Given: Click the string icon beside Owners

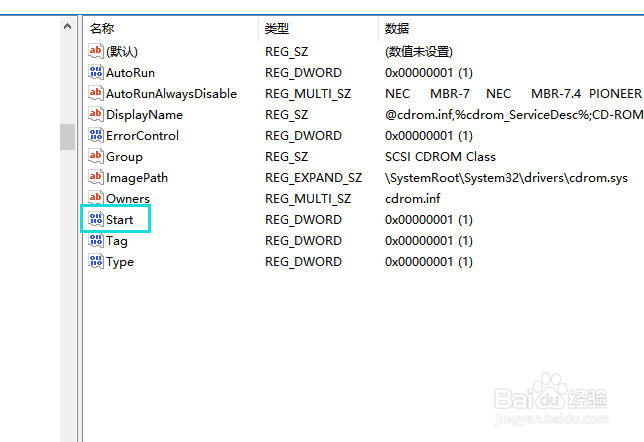Looking at the screenshot, I should [96, 198].
